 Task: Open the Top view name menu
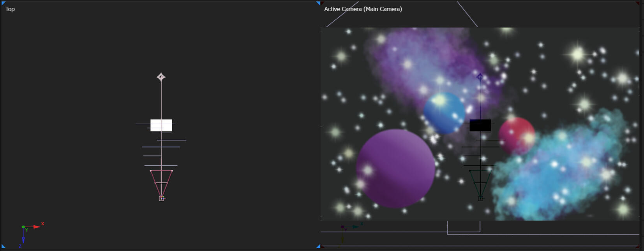pyautogui.click(x=10, y=9)
